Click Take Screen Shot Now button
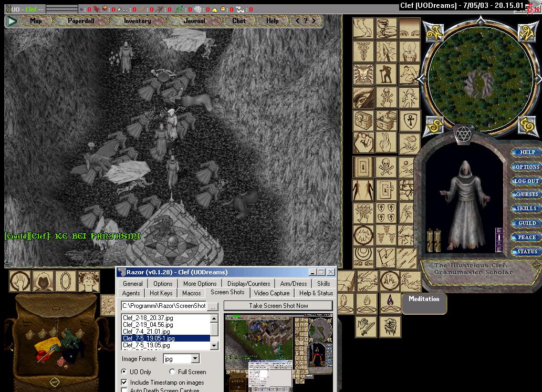The height and width of the screenshot is (392, 542). click(x=278, y=306)
